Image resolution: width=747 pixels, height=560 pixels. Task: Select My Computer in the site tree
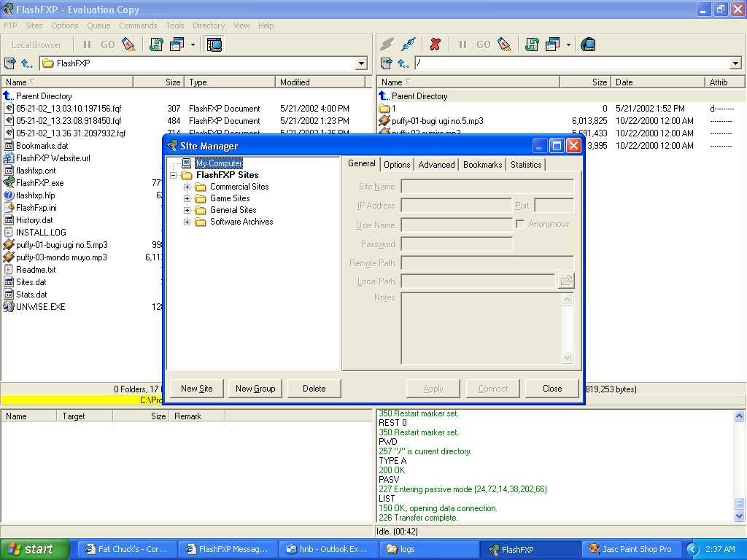point(218,163)
